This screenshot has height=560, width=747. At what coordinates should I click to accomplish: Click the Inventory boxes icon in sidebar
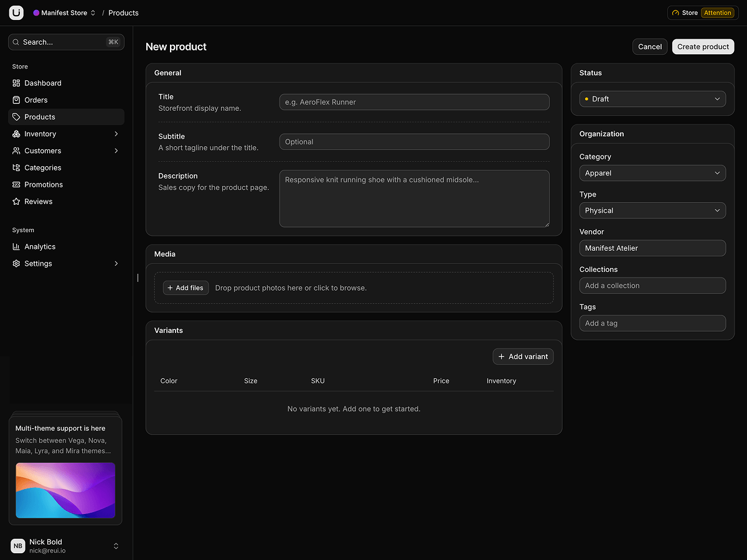click(x=16, y=134)
